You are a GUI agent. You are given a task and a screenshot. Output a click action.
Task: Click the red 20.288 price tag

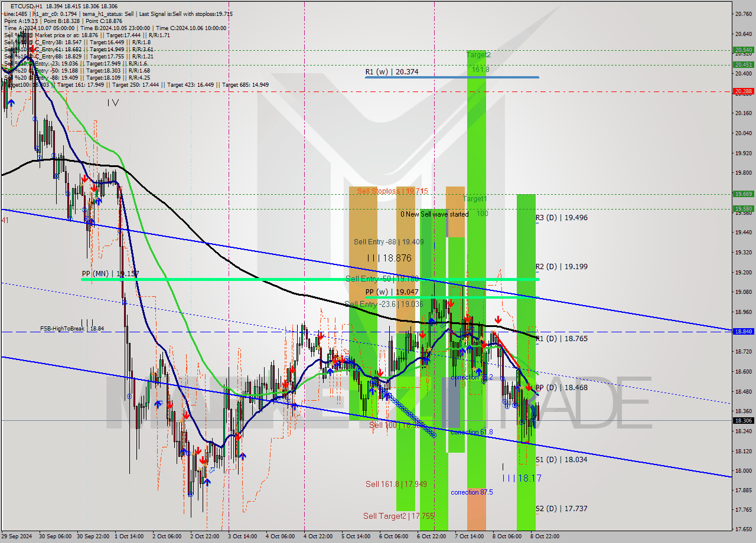(742, 91)
